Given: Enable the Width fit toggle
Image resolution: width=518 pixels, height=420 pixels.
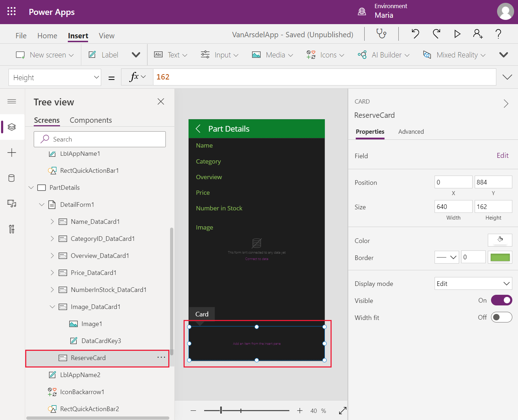Looking at the screenshot, I should 501,317.
